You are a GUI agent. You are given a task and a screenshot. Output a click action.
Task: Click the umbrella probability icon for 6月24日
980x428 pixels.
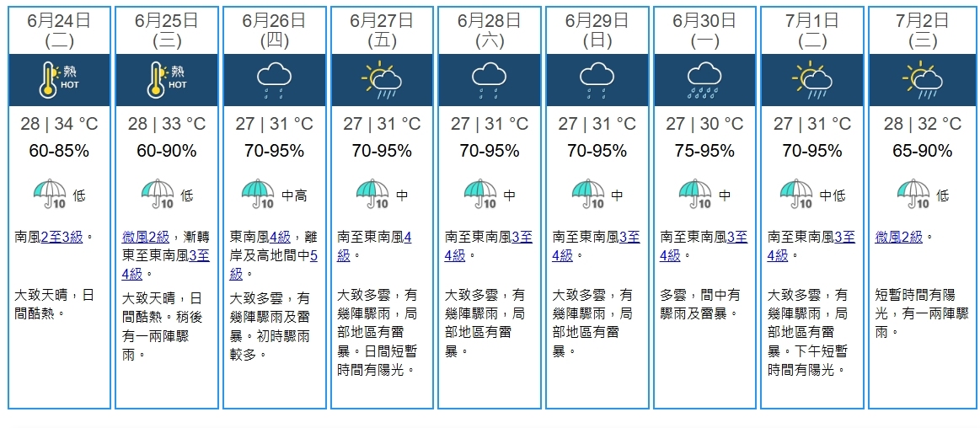50,195
